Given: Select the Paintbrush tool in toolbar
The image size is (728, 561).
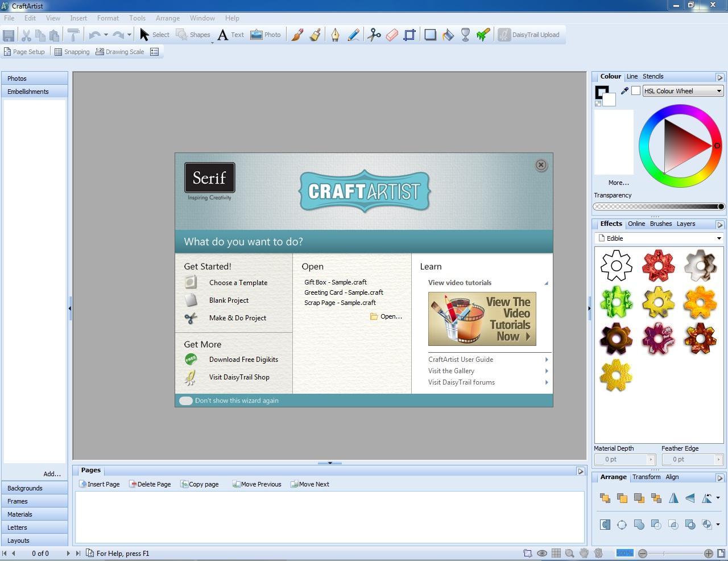Looking at the screenshot, I should coord(297,35).
